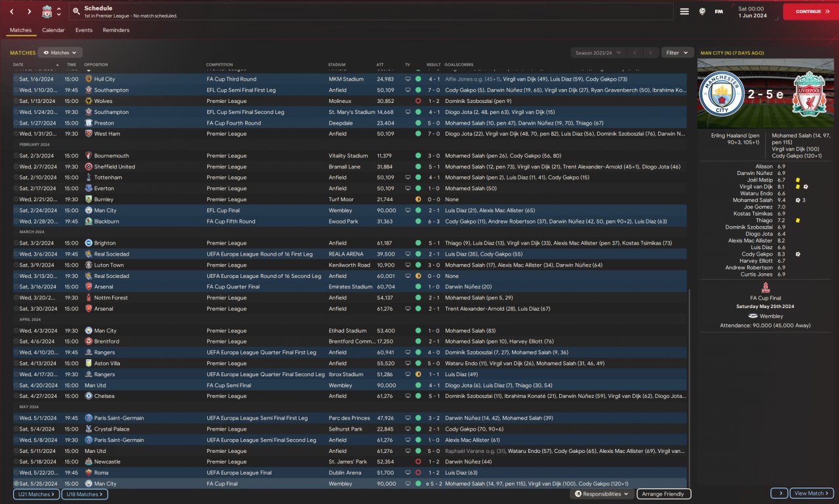839x504 pixels.
Task: Open the Reminders tab
Action: click(116, 30)
